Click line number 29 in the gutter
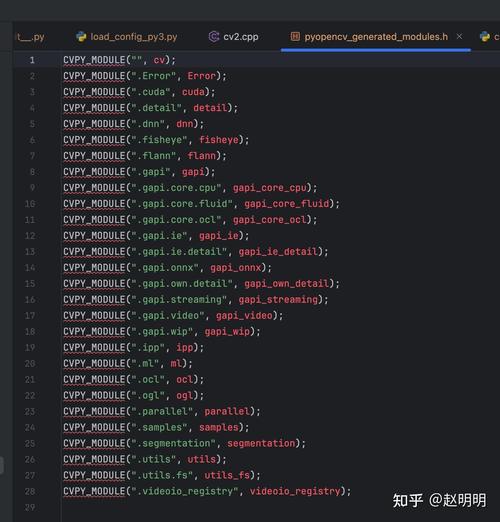The image size is (500, 522). [30, 507]
